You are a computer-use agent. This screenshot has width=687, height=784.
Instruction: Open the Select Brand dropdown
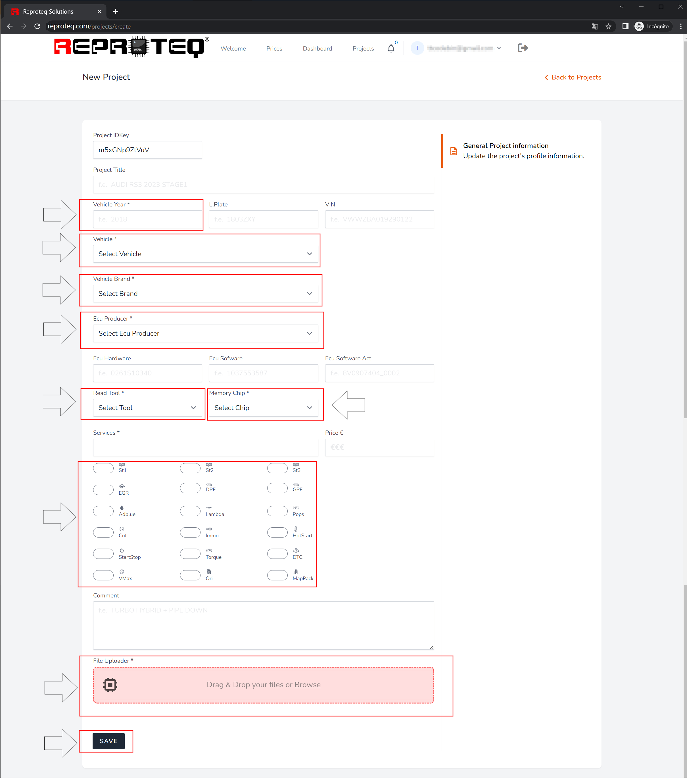(206, 294)
